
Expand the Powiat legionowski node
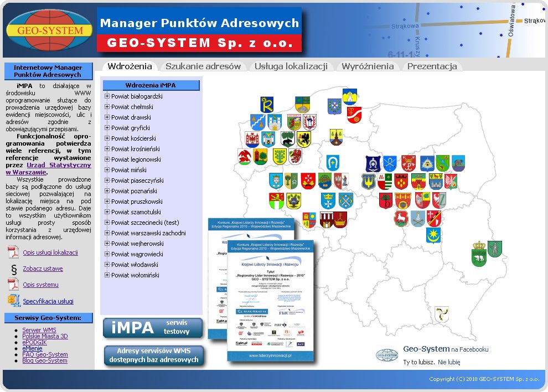click(x=107, y=159)
